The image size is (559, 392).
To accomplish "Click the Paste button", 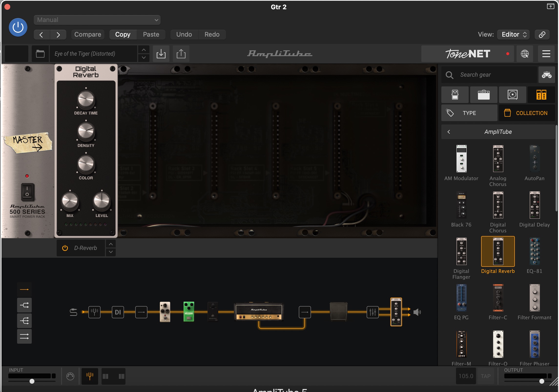I will coord(151,34).
